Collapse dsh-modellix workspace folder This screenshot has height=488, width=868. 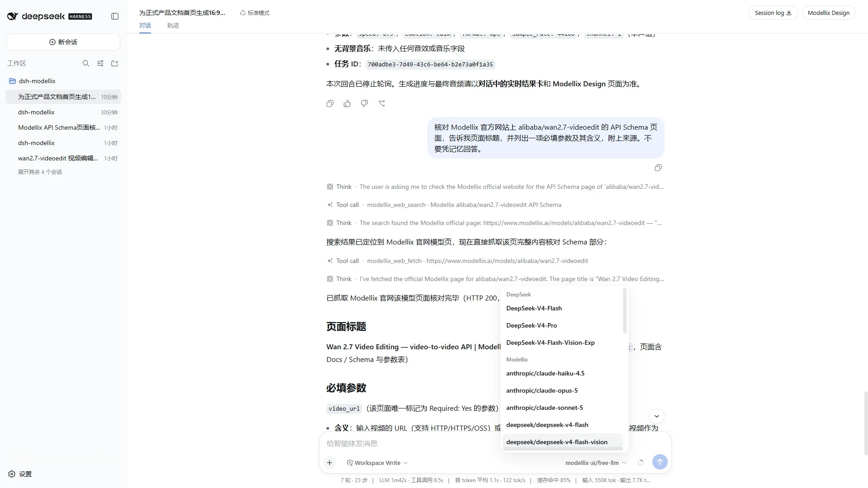pyautogui.click(x=63, y=81)
